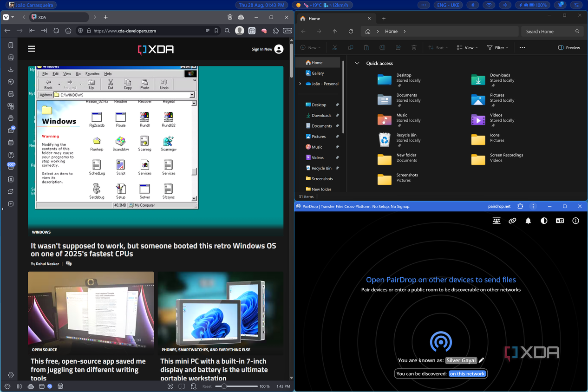This screenshot has height=392, width=588.
Task: Reload the XDA page
Action: 56,31
